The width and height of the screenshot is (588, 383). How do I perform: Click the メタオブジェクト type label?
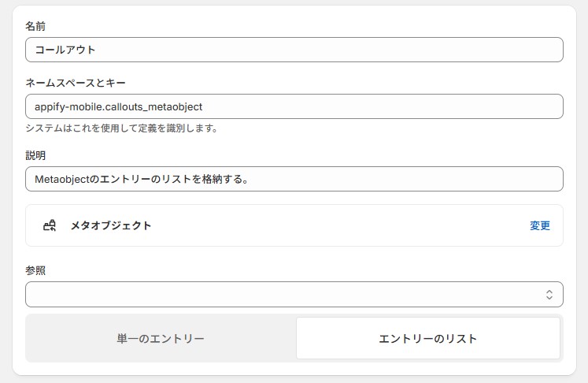click(x=111, y=225)
